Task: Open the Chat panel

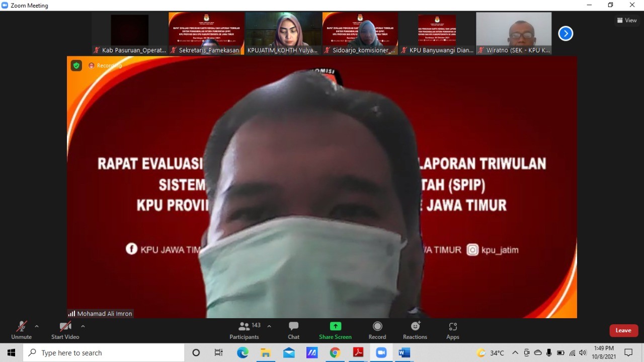Action: coord(293,330)
